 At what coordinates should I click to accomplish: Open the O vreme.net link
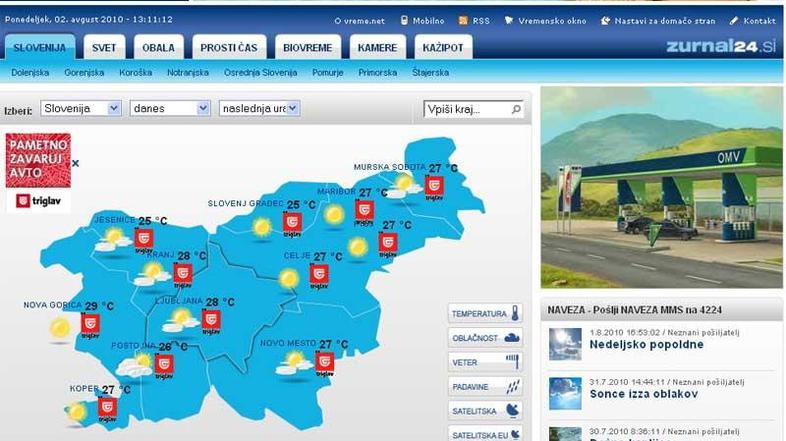[359, 21]
